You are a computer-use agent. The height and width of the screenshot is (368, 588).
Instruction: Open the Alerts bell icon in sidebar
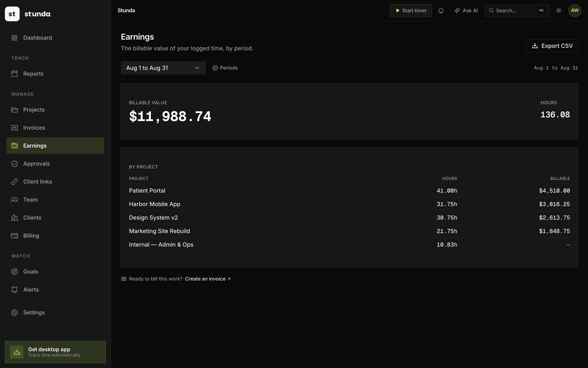tap(14, 290)
